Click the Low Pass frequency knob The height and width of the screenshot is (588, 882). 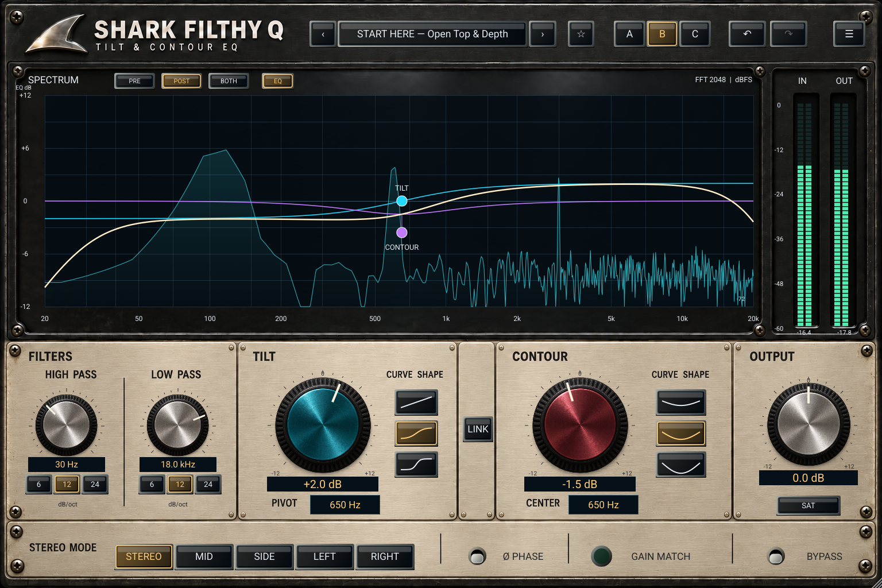pyautogui.click(x=177, y=425)
